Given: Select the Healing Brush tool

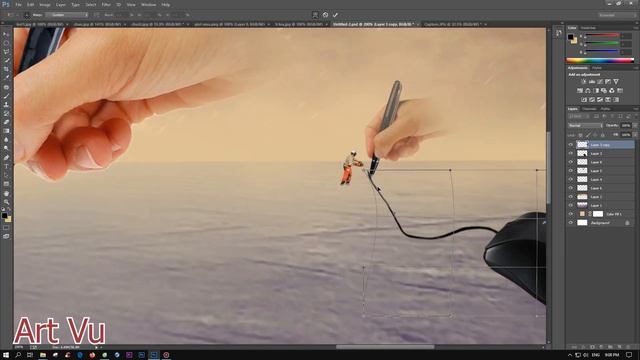Looking at the screenshot, I should [x=6, y=87].
